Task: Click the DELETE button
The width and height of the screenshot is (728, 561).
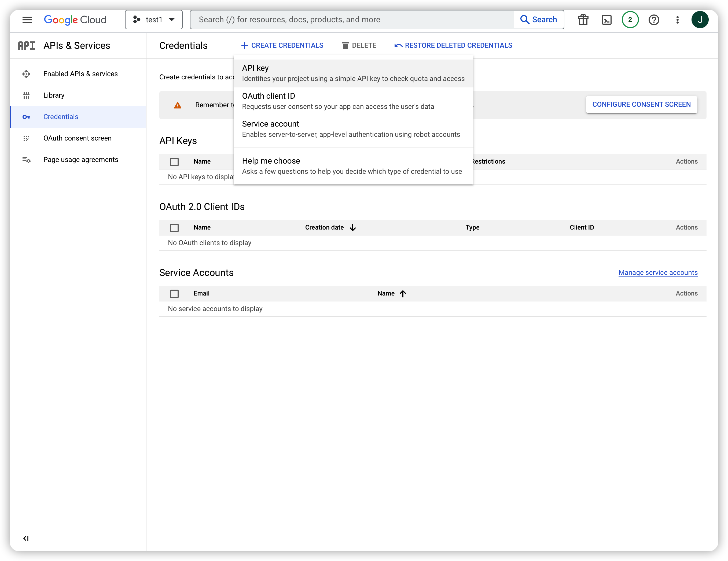Action: click(x=359, y=46)
